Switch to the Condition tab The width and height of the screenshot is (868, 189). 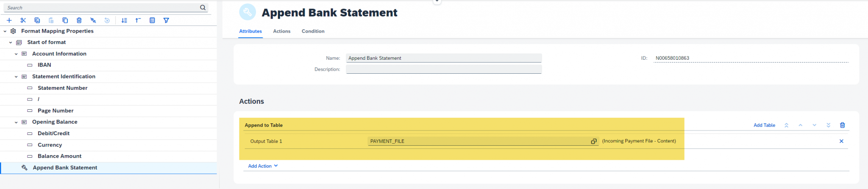(313, 31)
